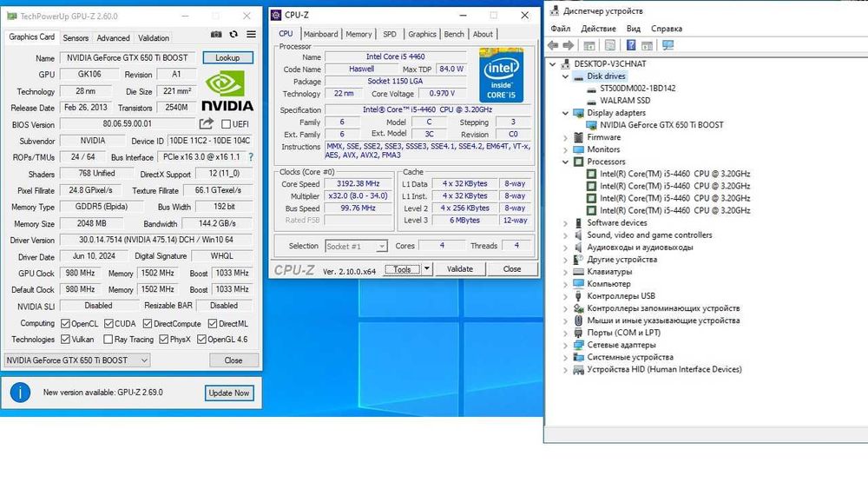Click the Properties toolbar icon in Device Manager
Image resolution: width=868 pixels, height=489 pixels.
[x=609, y=45]
